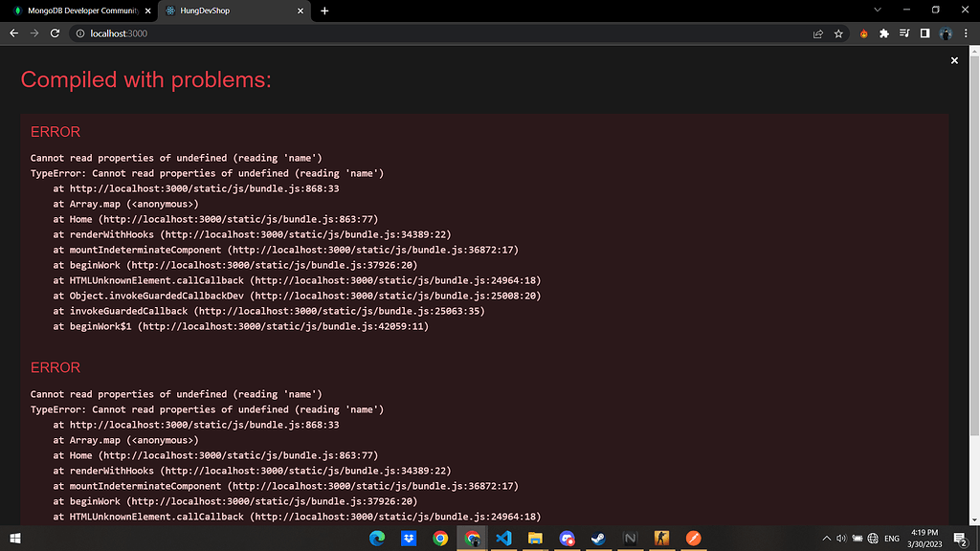Close the error overlay with the X
980x551 pixels.
(x=954, y=60)
